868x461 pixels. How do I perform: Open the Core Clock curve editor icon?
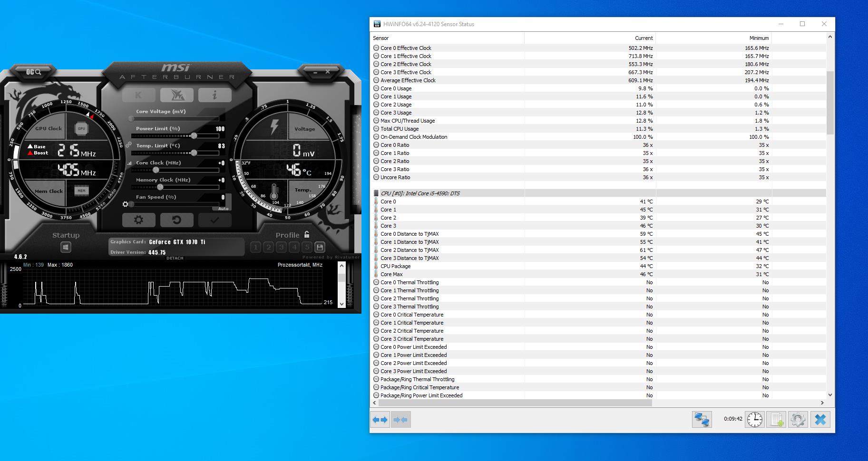[x=129, y=163]
